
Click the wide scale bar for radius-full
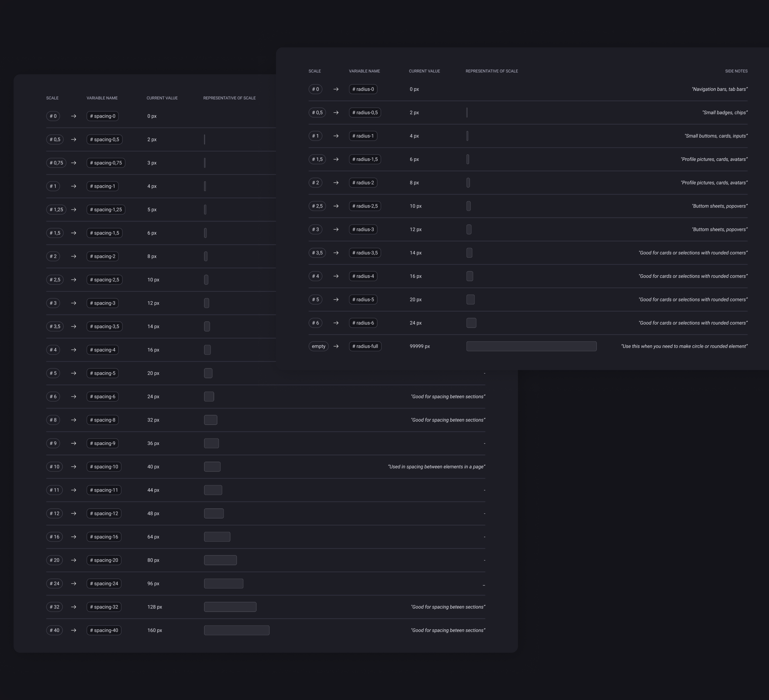pyautogui.click(x=531, y=346)
